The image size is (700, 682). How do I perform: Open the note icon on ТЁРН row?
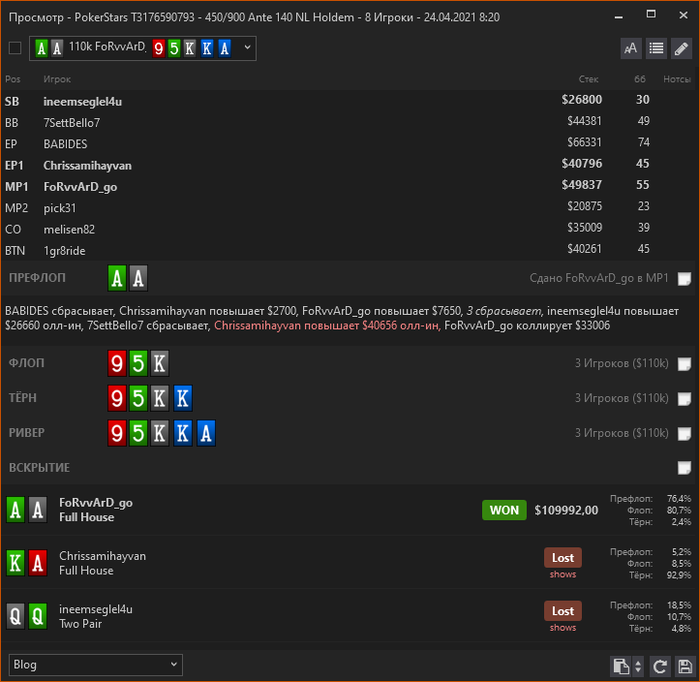[x=684, y=399]
